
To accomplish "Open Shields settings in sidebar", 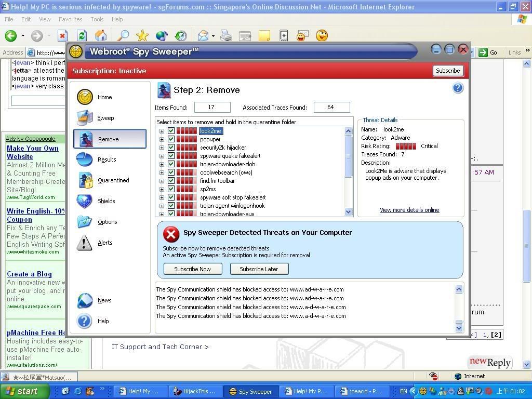I will tap(106, 201).
